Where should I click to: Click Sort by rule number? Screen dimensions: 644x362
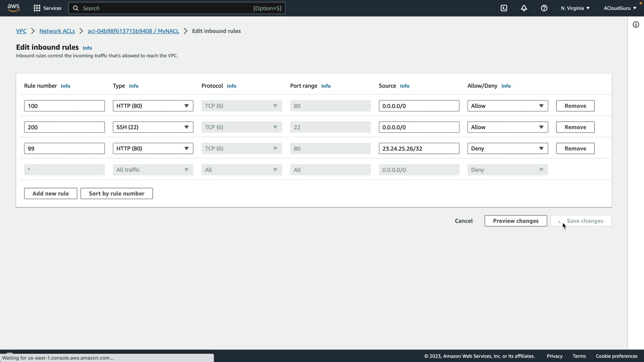click(x=116, y=193)
